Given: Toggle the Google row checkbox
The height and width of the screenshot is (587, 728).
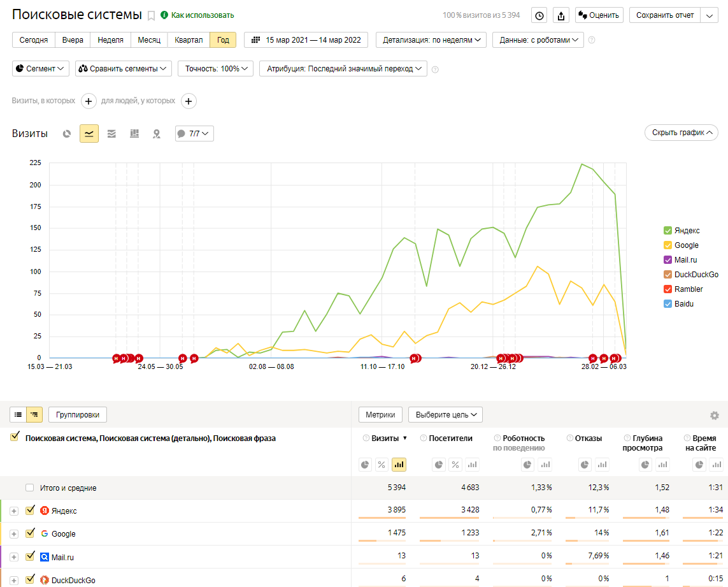Looking at the screenshot, I should coord(30,533).
